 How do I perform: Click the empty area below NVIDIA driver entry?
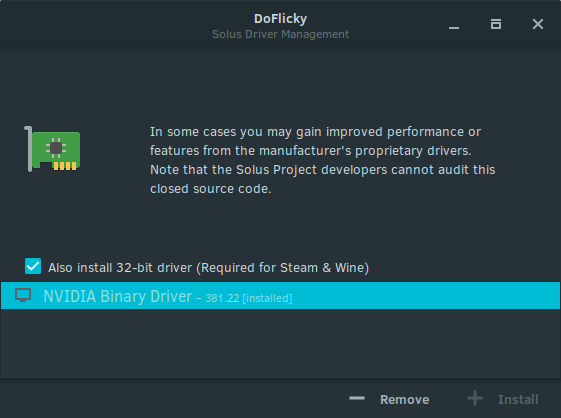tap(280, 344)
